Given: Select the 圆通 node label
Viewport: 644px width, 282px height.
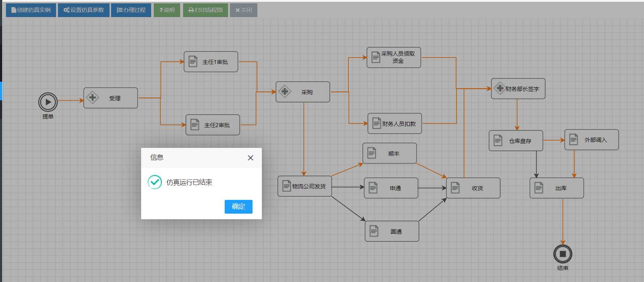Looking at the screenshot, I should coord(396,232).
